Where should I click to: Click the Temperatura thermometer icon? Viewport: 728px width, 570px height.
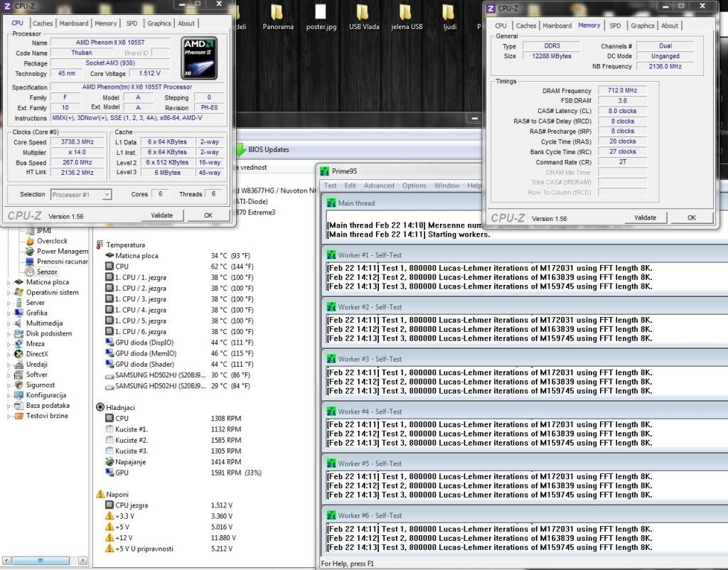(x=100, y=244)
